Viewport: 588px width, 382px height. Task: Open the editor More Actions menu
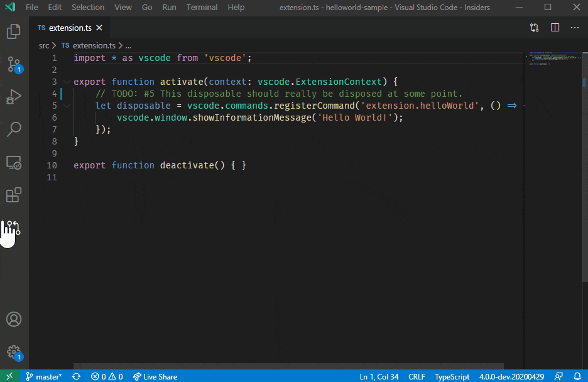[x=574, y=28]
